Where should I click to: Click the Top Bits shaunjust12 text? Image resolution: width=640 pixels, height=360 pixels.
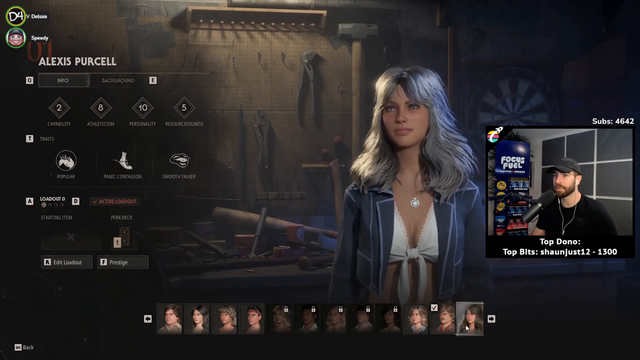click(x=560, y=252)
